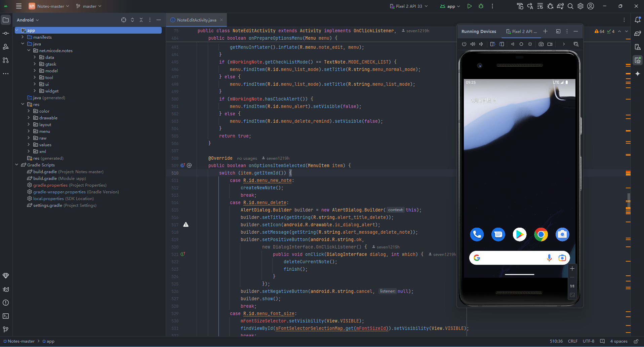Zoom in the emulator with plus button
Image resolution: width=644 pixels, height=347 pixels.
click(x=572, y=269)
